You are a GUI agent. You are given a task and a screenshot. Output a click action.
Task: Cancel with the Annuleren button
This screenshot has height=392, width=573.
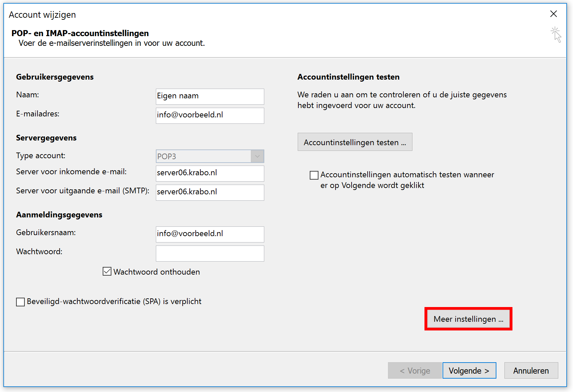point(531,371)
